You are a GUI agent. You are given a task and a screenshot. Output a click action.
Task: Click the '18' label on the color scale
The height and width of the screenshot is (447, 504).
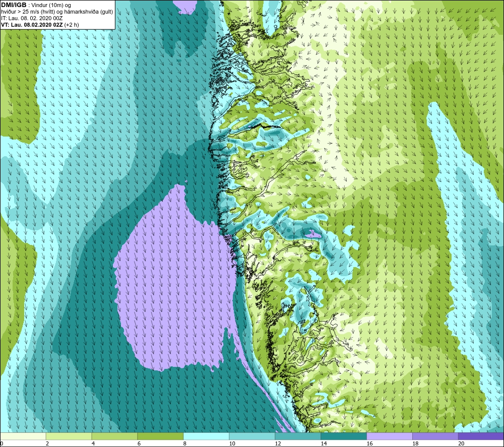(x=415, y=443)
